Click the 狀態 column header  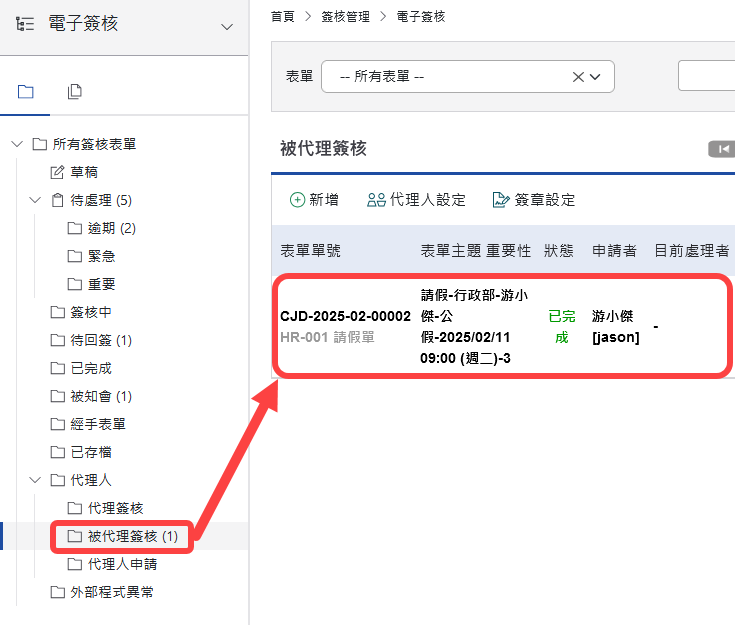coord(559,251)
